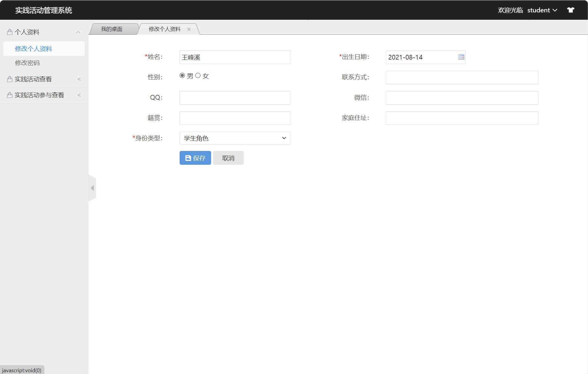Expand the 实践活动查看 sidebar section
This screenshot has width=588, height=374.
[x=79, y=79]
